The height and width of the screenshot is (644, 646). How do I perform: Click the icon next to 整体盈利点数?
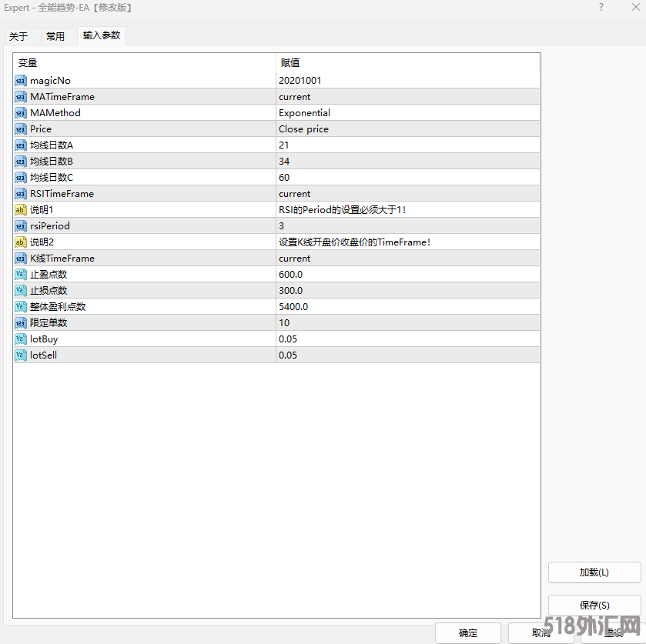21,307
